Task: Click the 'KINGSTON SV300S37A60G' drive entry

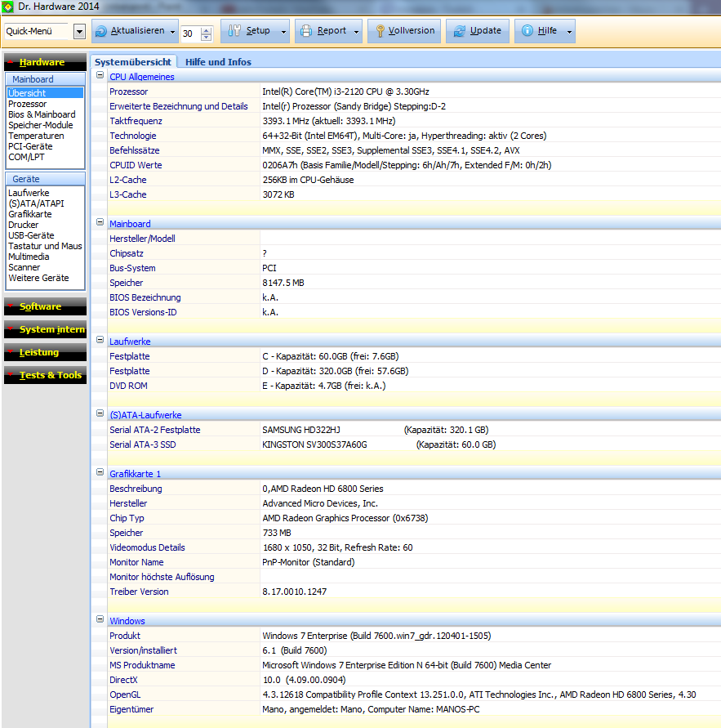Action: [x=314, y=444]
